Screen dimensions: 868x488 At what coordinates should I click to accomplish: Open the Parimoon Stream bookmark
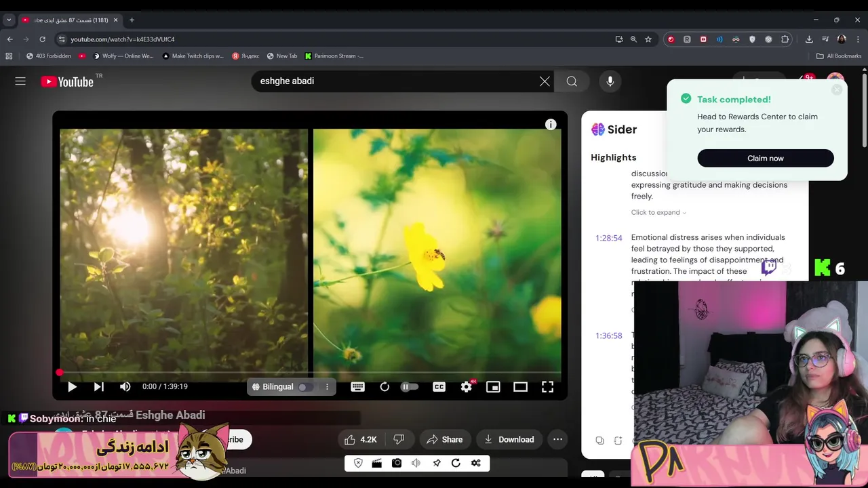334,56
